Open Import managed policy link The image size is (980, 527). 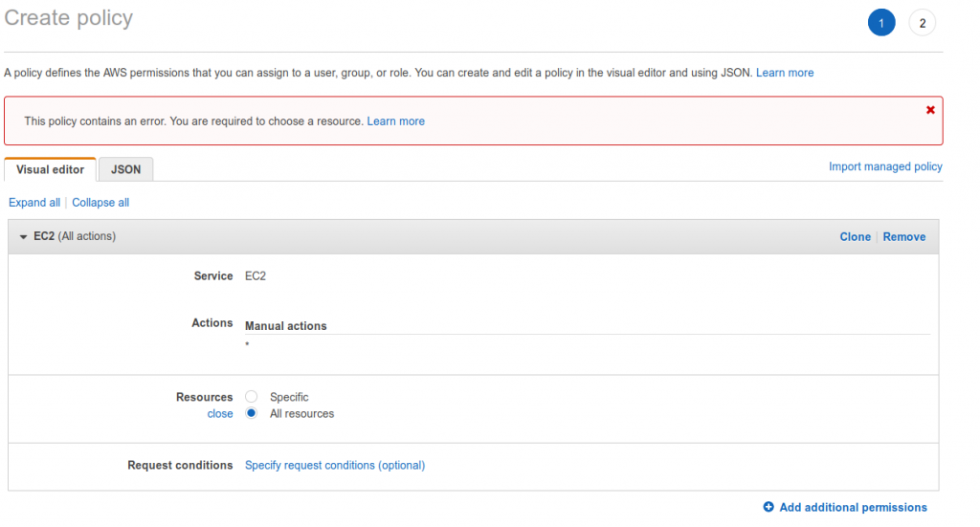[885, 166]
